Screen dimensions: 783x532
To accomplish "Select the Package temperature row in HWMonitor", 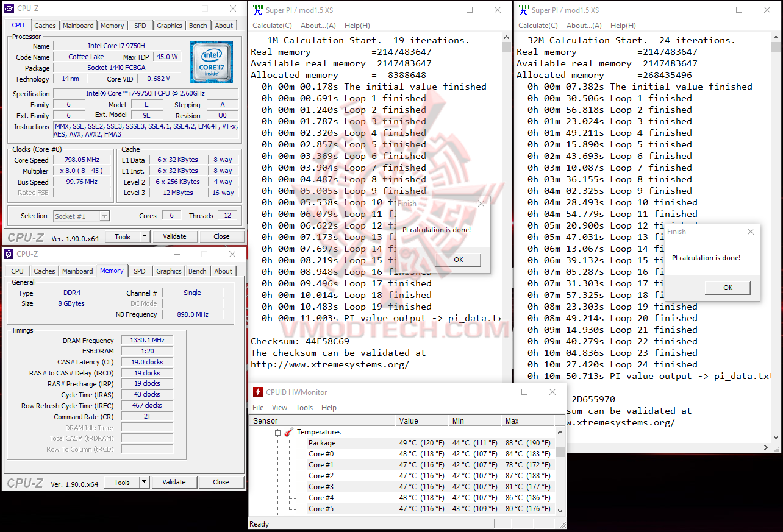I will [x=402, y=443].
